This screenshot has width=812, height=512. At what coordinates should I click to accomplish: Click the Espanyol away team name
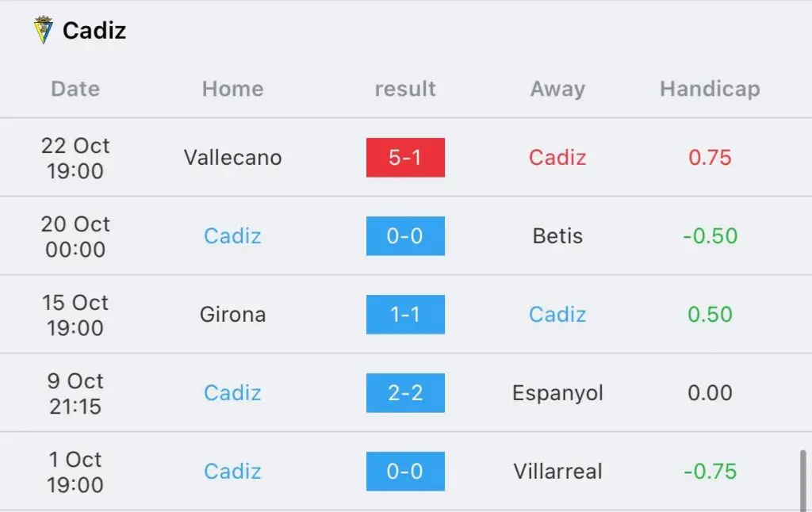tap(557, 393)
